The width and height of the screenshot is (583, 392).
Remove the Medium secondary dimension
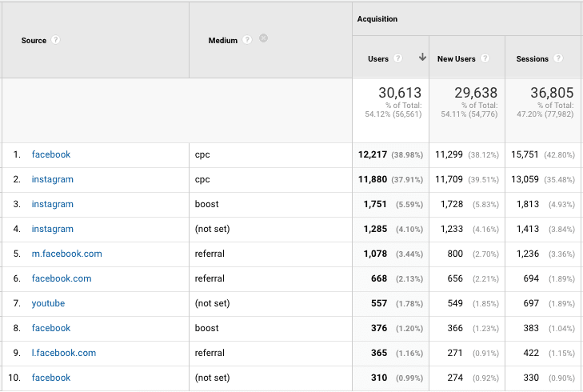point(263,38)
